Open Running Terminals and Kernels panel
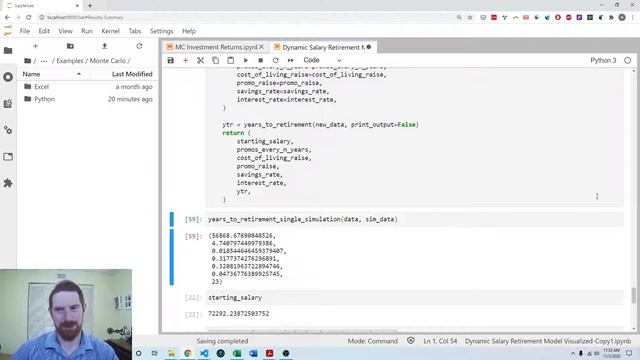This screenshot has width=640, height=360. (x=8, y=77)
